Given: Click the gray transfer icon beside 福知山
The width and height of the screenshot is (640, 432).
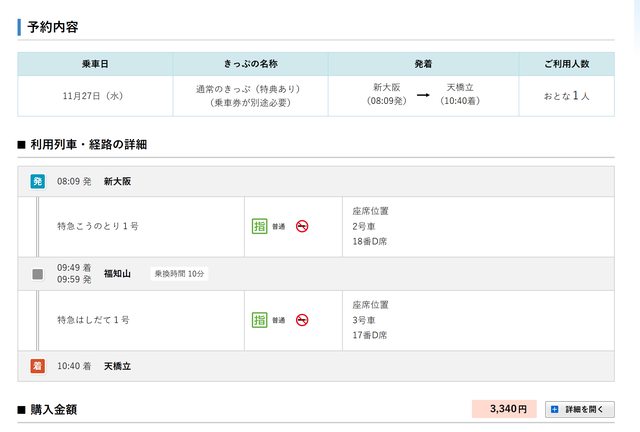Looking at the screenshot, I should coord(38,274).
